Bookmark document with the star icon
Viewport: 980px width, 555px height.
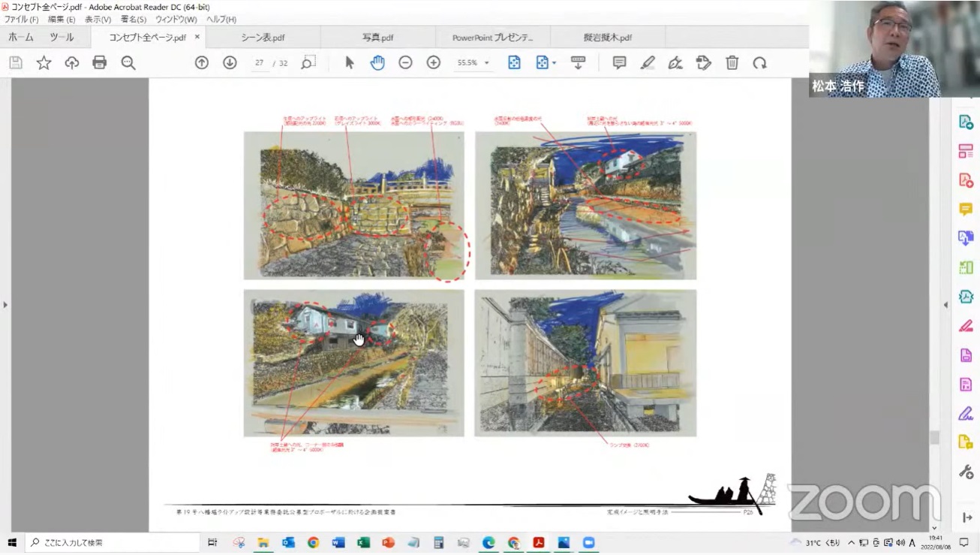[44, 63]
